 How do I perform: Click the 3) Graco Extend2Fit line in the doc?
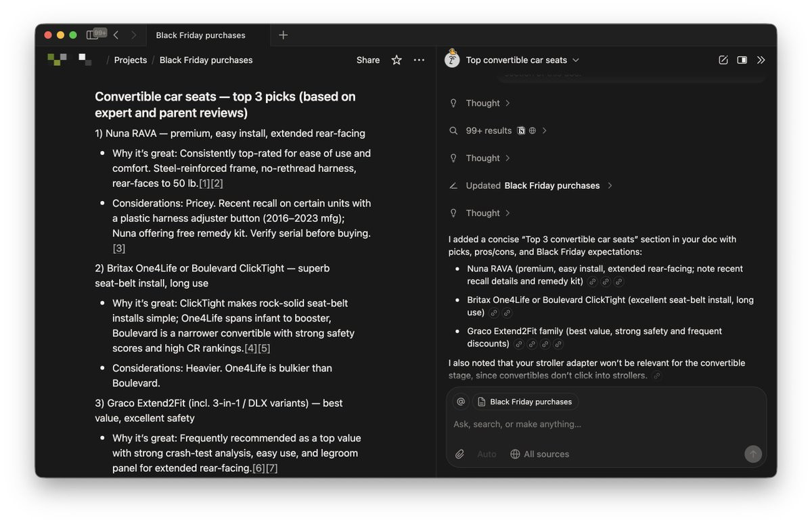coord(219,410)
